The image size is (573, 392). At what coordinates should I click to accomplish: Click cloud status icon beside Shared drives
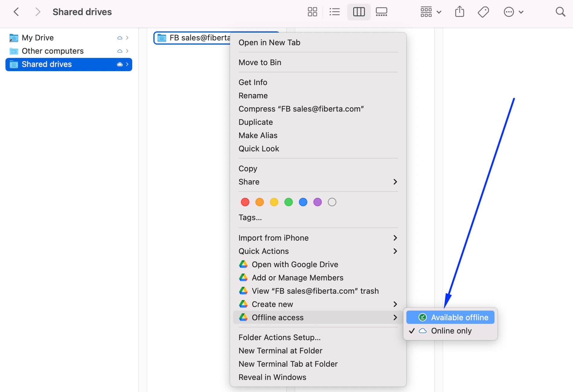pyautogui.click(x=120, y=64)
